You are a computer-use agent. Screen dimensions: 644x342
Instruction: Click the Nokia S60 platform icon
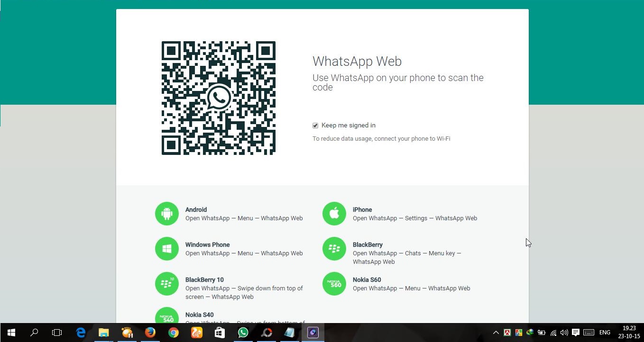coord(334,284)
